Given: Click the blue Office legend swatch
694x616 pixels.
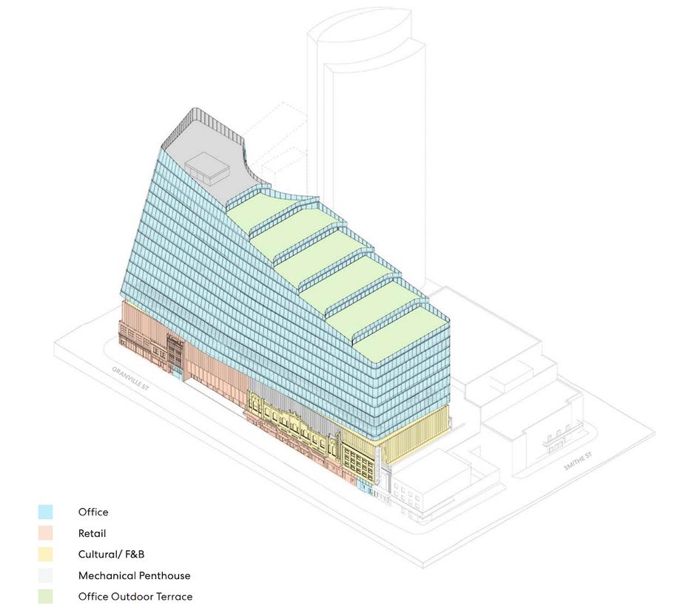Looking at the screenshot, I should click(x=46, y=512).
